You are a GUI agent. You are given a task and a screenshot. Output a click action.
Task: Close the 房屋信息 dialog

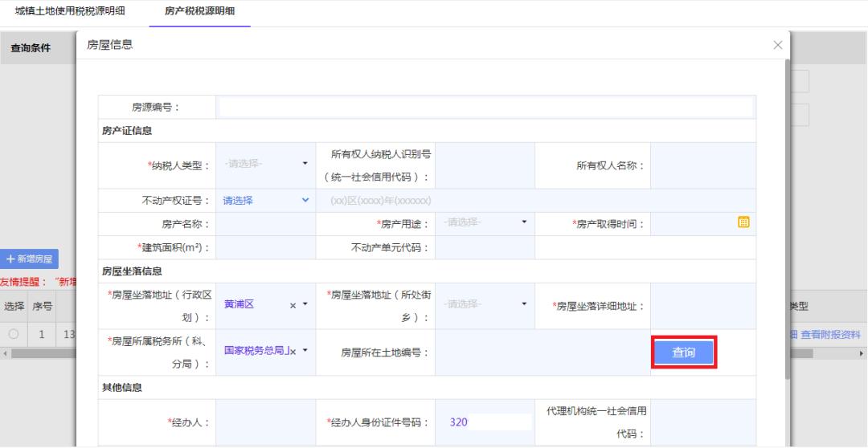pyautogui.click(x=777, y=47)
